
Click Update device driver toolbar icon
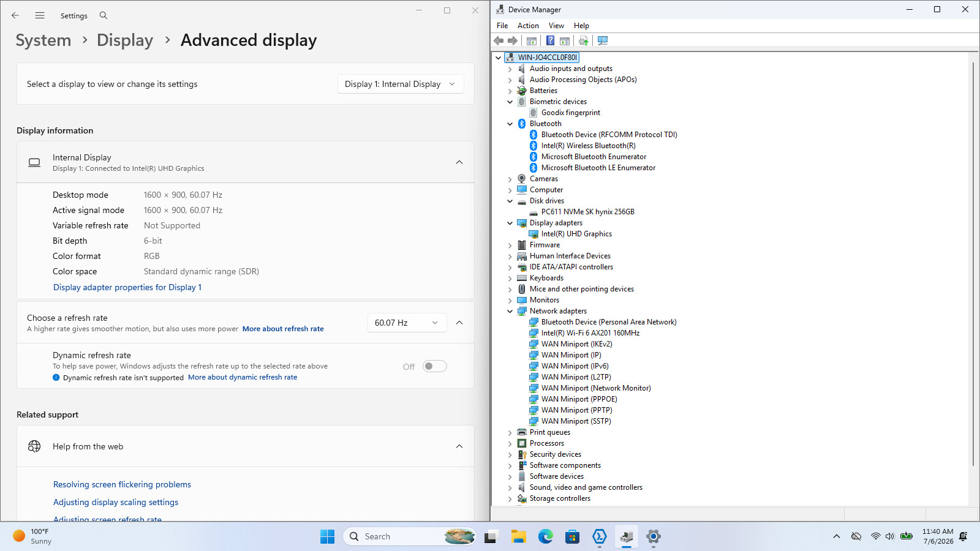point(583,40)
